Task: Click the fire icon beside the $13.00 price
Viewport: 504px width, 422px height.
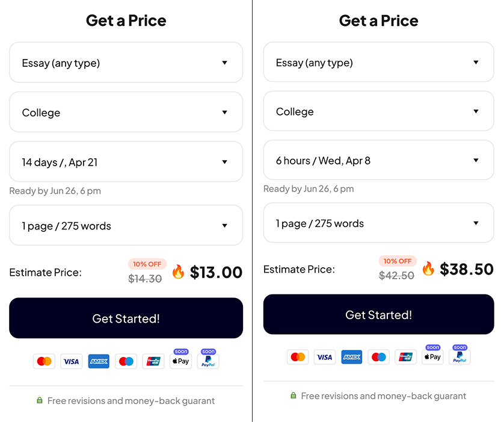Action: [x=178, y=272]
